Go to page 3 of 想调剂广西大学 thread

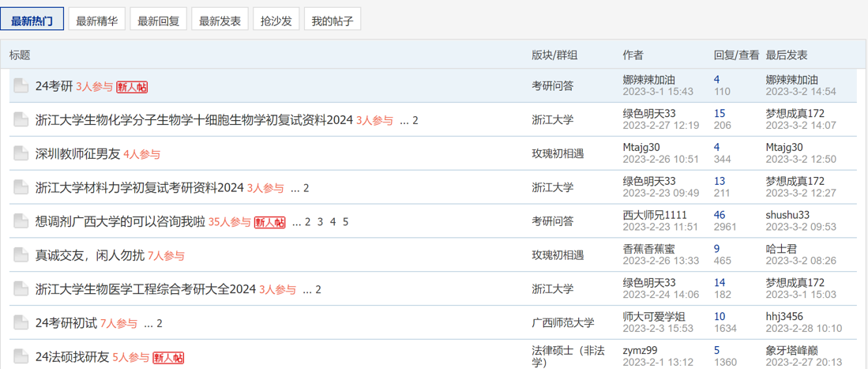tap(320, 222)
